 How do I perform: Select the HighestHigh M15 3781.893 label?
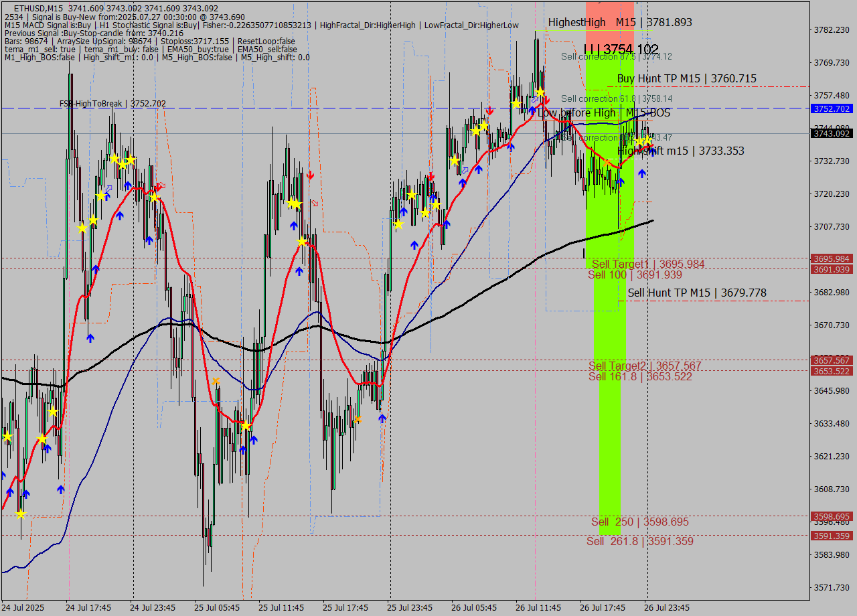620,22
